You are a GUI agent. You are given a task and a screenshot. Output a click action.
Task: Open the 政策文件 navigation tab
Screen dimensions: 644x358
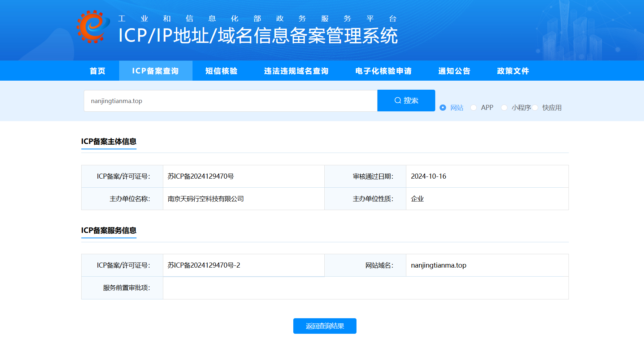(513, 71)
